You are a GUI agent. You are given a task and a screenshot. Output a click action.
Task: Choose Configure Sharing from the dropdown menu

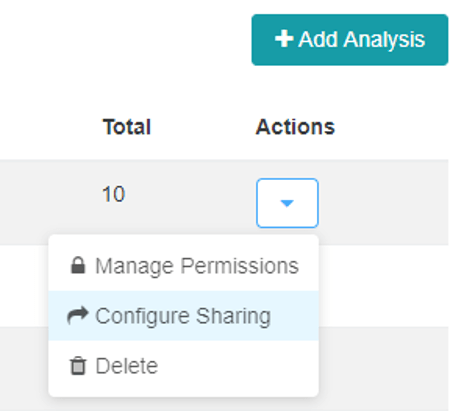[184, 316]
